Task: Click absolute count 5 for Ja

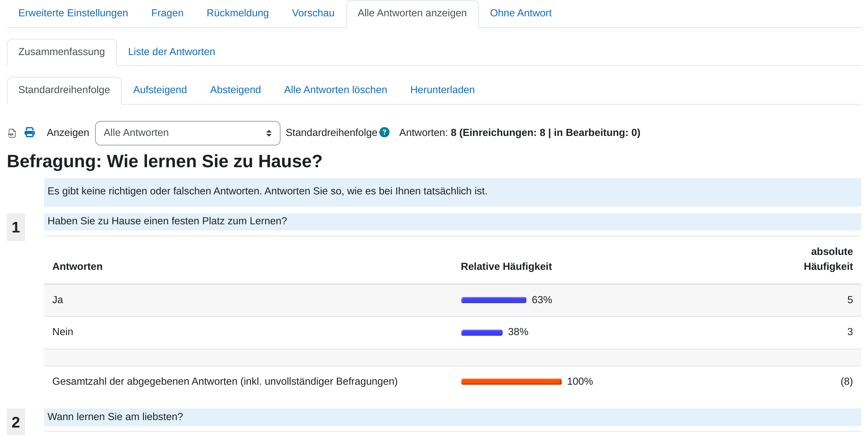Action: coord(850,300)
